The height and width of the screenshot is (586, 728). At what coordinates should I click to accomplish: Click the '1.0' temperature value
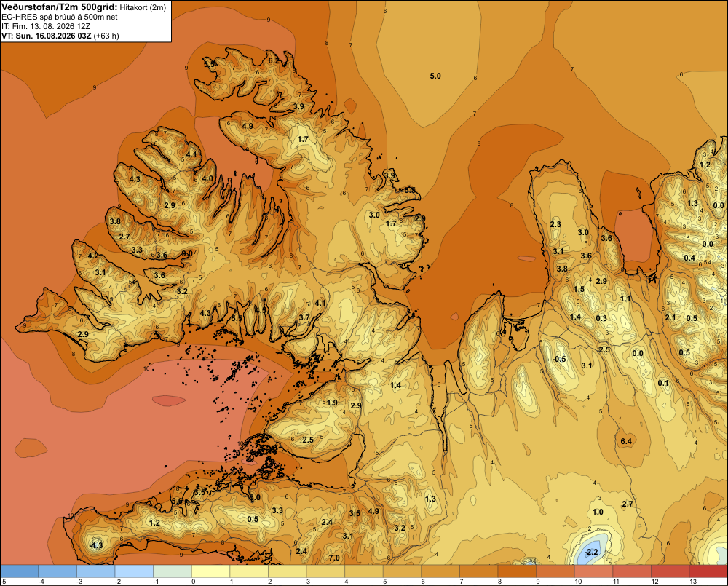click(x=598, y=512)
